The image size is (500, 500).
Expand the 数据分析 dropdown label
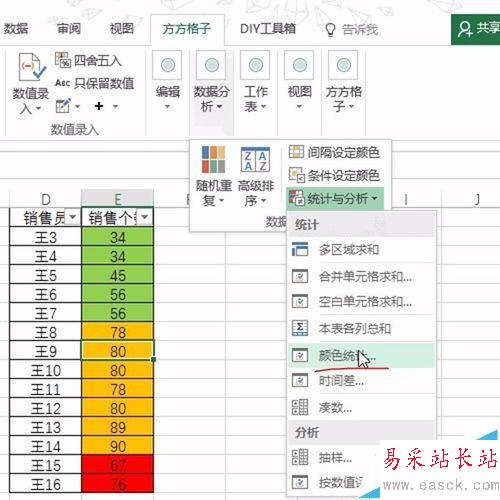(x=211, y=99)
